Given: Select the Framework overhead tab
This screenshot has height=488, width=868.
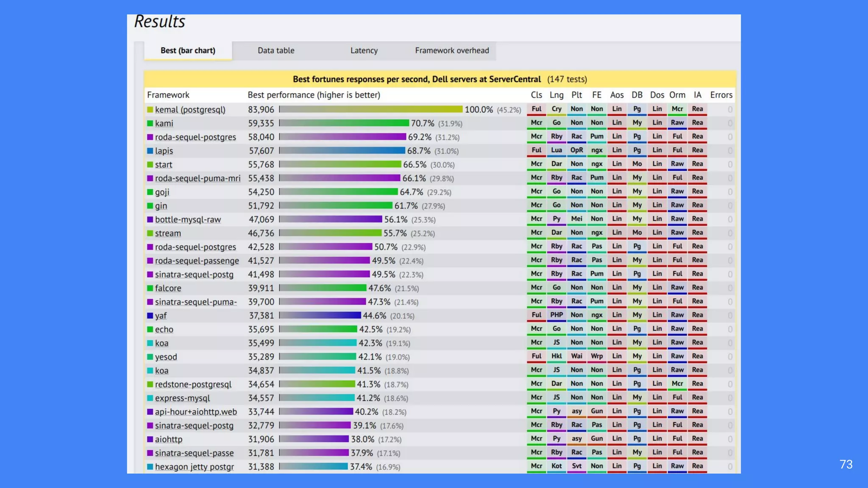Looking at the screenshot, I should coord(452,50).
